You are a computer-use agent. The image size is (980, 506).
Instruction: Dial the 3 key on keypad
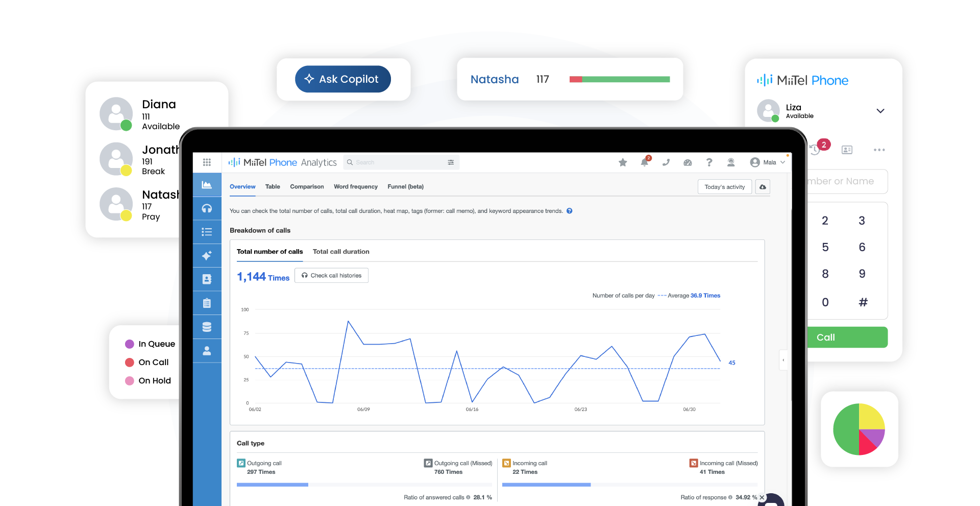point(862,221)
